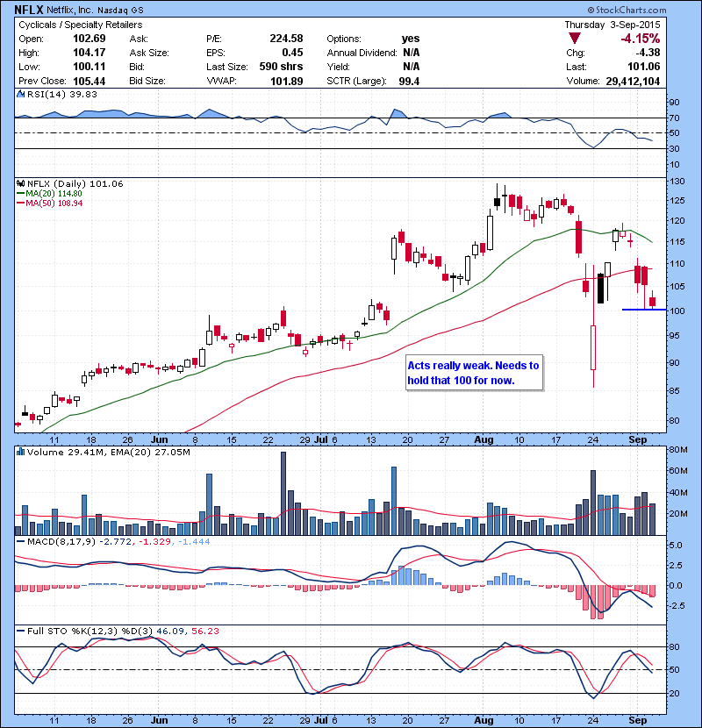This screenshot has width=702, height=728.
Task: Select the Last Size value 590 shrs
Action: tap(281, 67)
